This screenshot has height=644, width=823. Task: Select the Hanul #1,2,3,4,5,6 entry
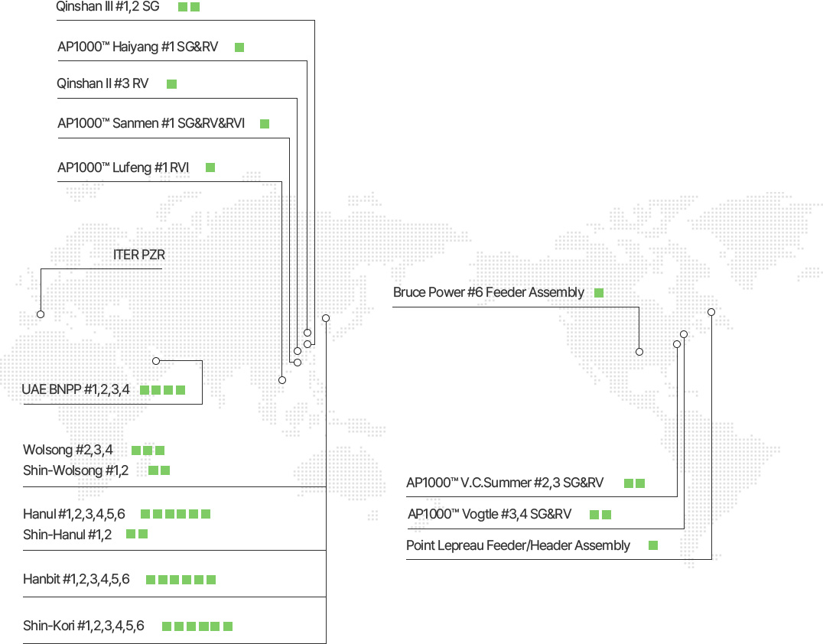(x=74, y=513)
